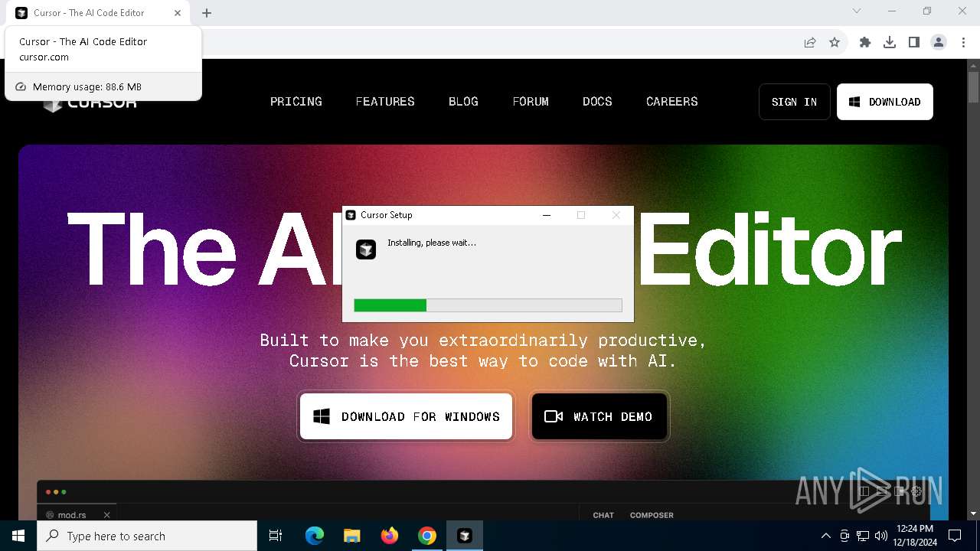
Task: Close the Cursor browser tab
Action: pos(178,13)
